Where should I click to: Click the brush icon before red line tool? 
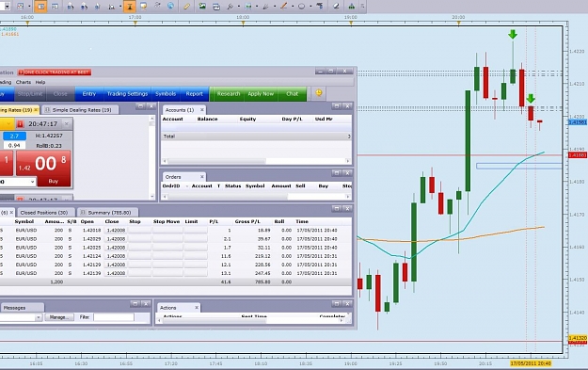coord(266,6)
